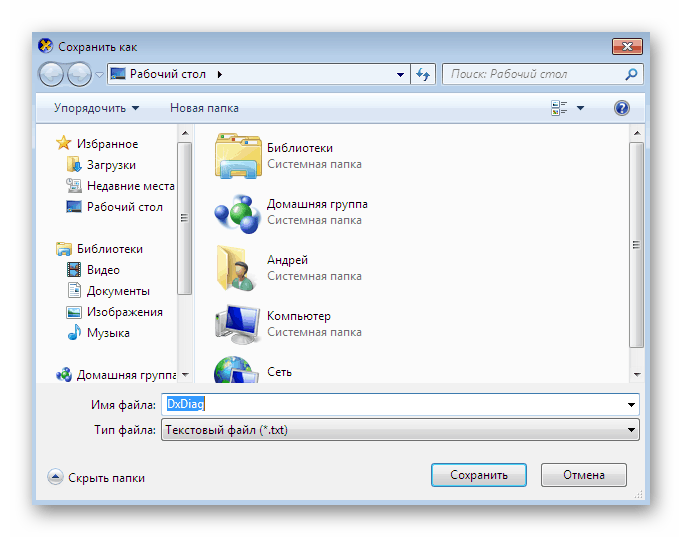Select Домашняя группа in the sidebar
The image size is (682, 537).
pyautogui.click(x=127, y=375)
